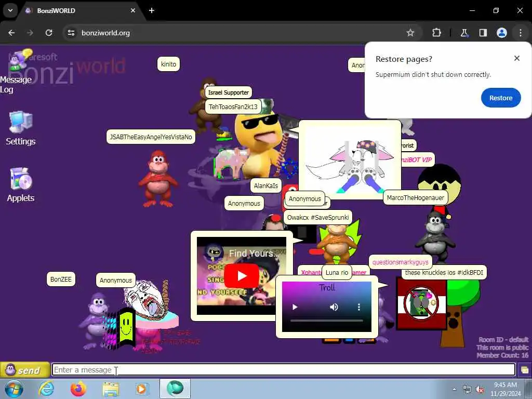This screenshot has height=399, width=532.
Task: Click the Supermium taskbar button
Action: [x=175, y=389]
